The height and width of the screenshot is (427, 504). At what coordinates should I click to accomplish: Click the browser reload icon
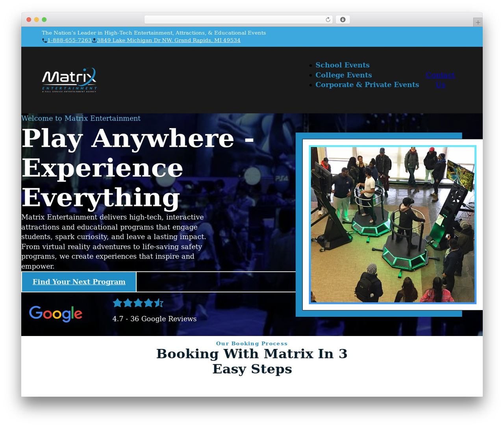click(x=328, y=20)
